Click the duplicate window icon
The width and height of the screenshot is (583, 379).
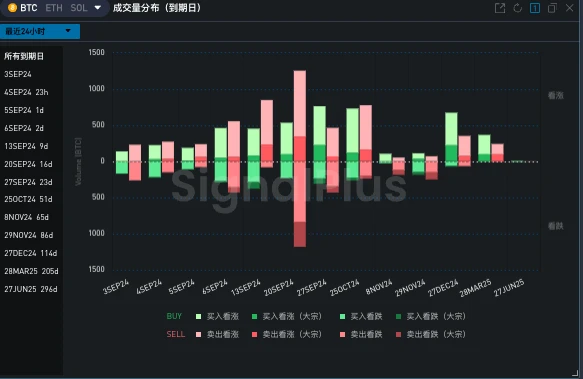(x=552, y=8)
